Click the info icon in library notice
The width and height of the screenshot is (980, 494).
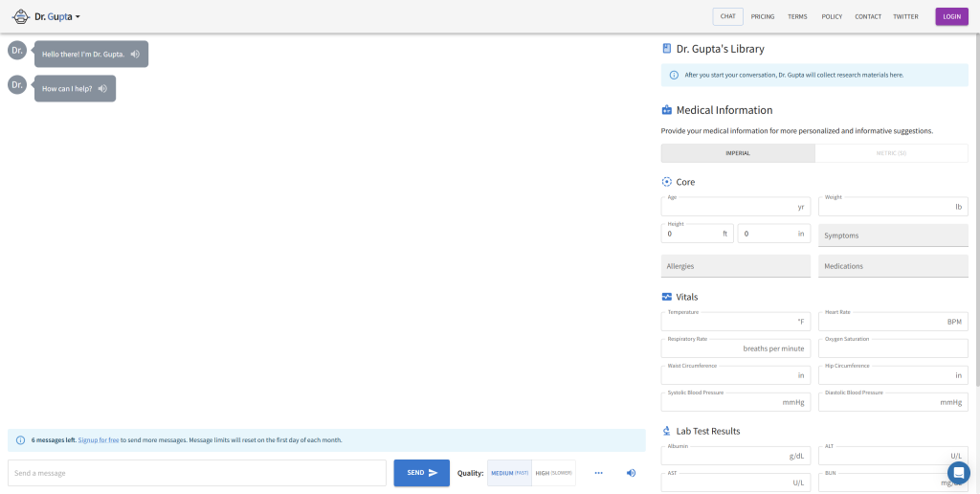point(674,75)
